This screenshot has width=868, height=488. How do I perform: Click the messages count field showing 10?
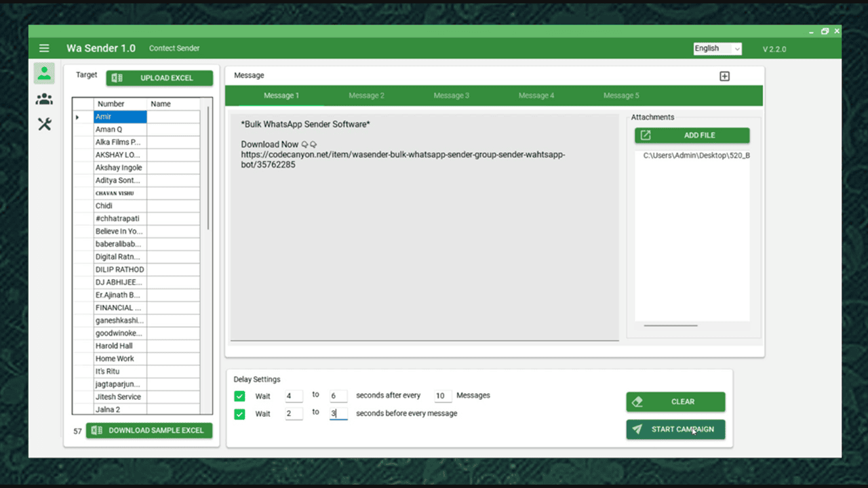pos(442,396)
